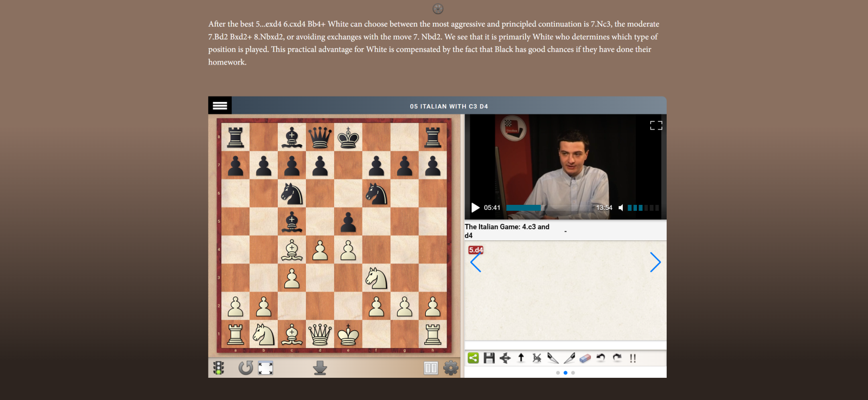Seek within the video progress bar
Viewport: 868px width, 400px height.
tap(549, 208)
